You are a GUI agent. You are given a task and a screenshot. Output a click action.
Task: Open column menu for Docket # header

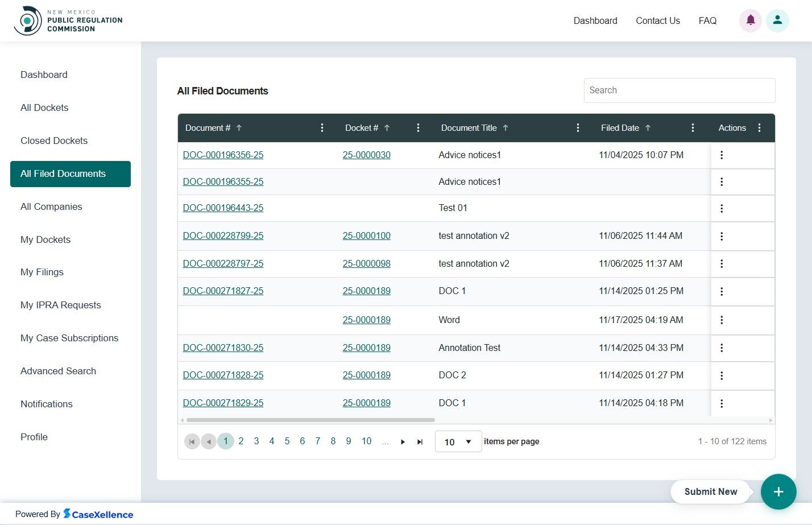418,128
